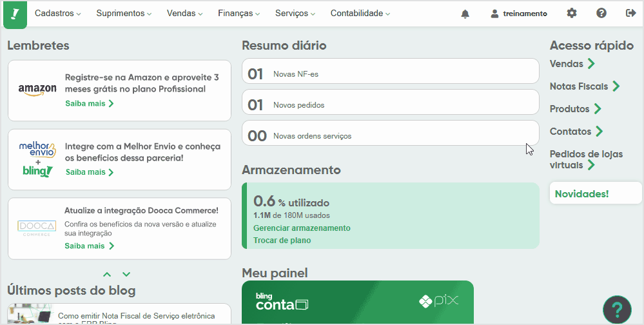Expand the Serviços menu
This screenshot has width=644, height=325.
295,13
